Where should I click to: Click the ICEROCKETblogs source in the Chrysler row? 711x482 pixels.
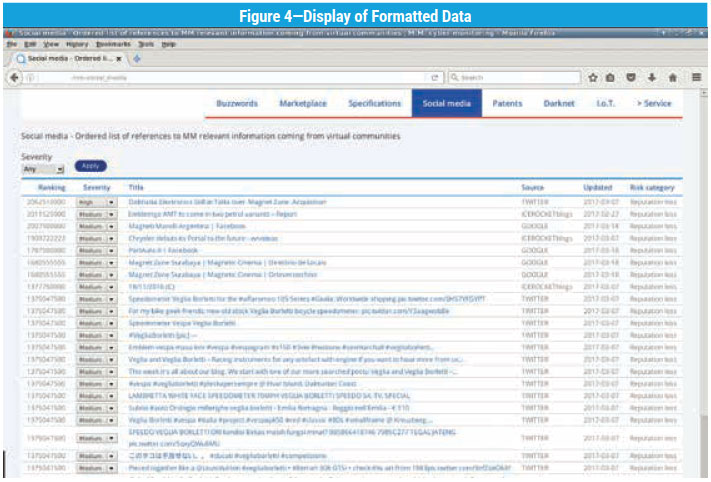coord(547,238)
